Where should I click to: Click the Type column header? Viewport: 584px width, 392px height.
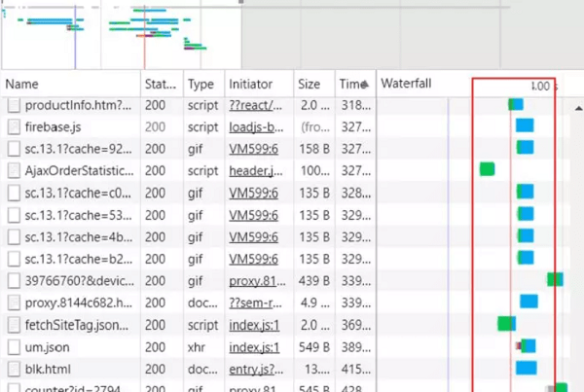201,85
